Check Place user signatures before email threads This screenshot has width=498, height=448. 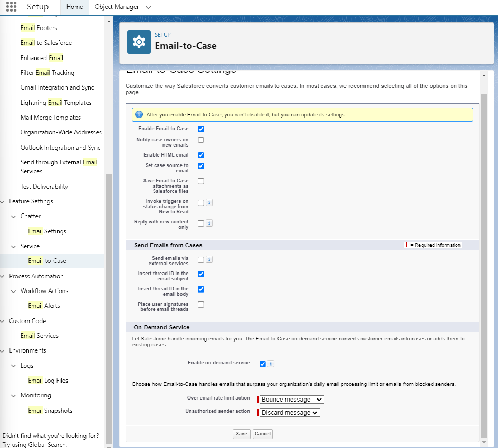click(x=200, y=305)
